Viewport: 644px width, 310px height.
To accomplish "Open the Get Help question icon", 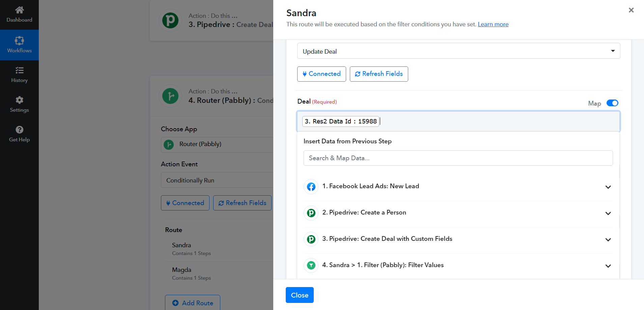I will (19, 130).
